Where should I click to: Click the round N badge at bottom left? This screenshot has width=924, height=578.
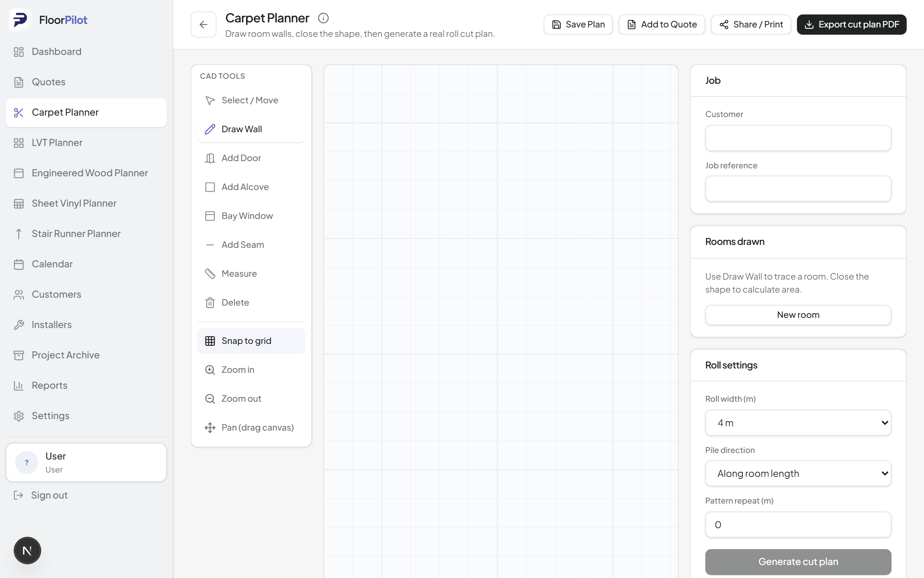click(27, 551)
